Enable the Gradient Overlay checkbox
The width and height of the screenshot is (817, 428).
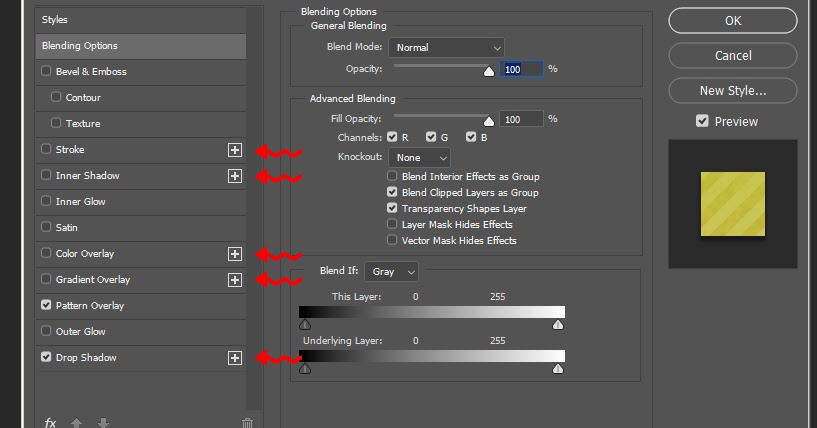pos(46,279)
